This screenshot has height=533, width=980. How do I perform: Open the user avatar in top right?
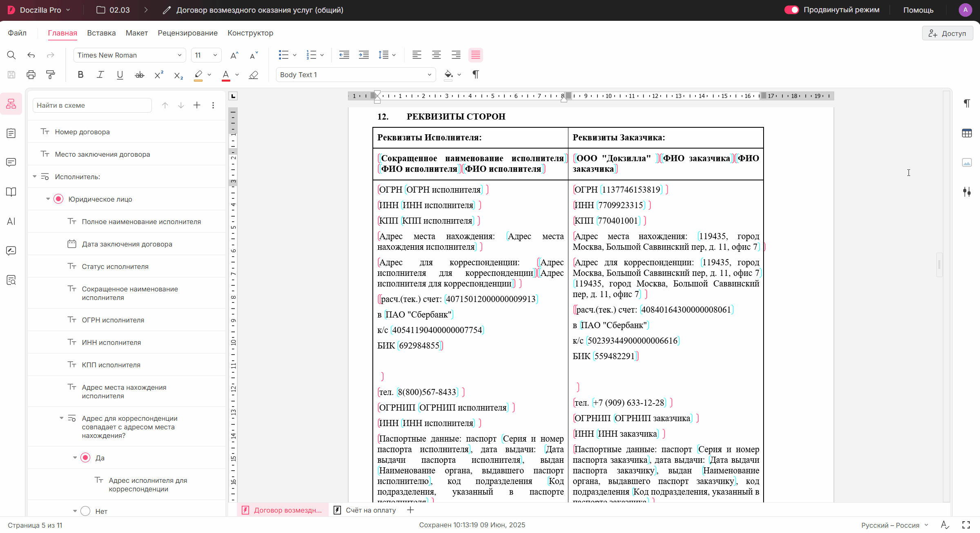coord(965,10)
